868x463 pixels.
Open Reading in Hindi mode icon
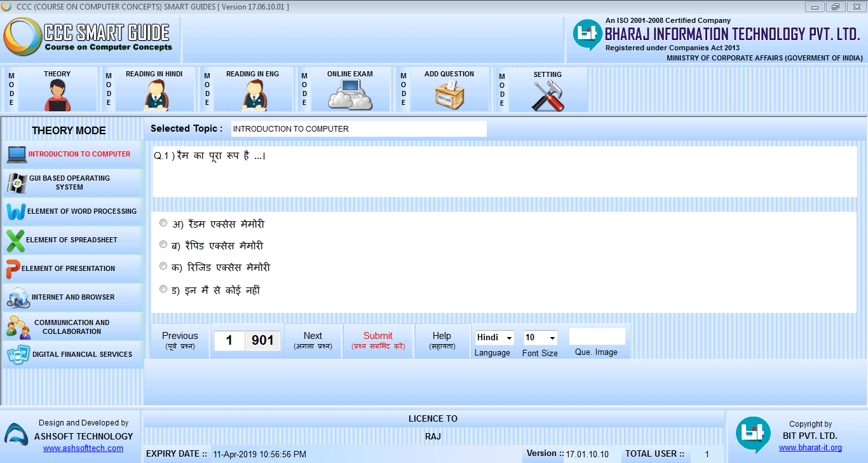pos(155,97)
